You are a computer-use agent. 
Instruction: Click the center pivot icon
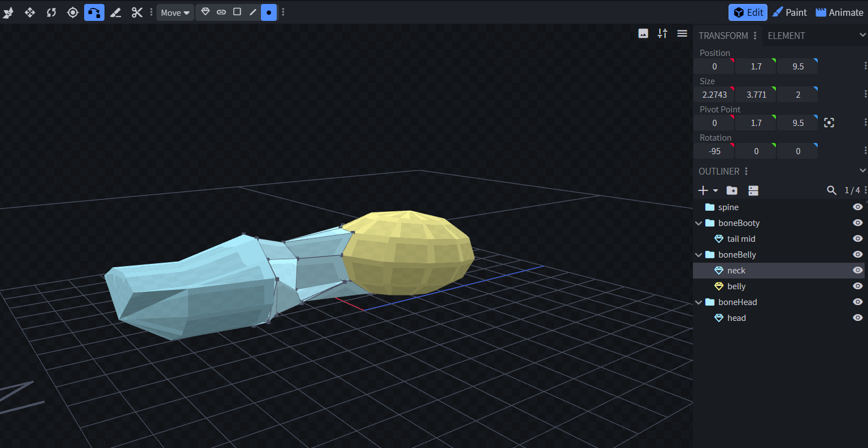829,123
